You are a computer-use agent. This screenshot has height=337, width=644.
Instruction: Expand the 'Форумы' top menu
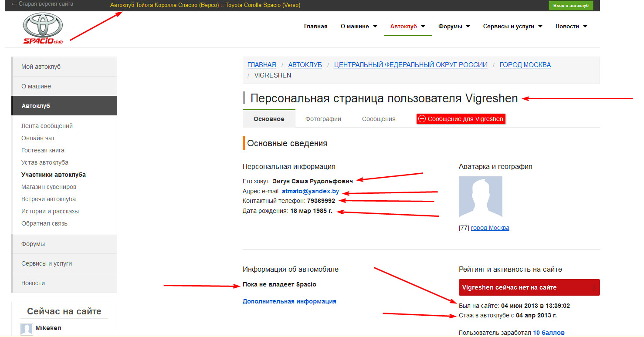454,27
